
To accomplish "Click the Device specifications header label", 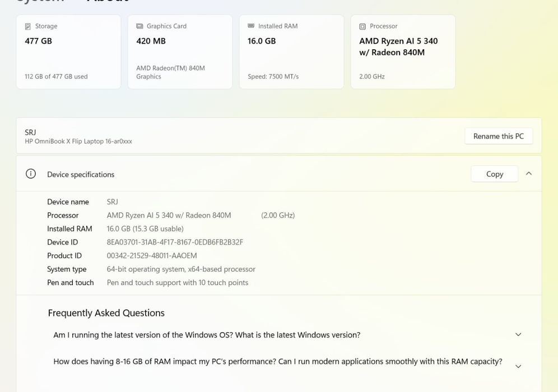I will click(x=81, y=175).
